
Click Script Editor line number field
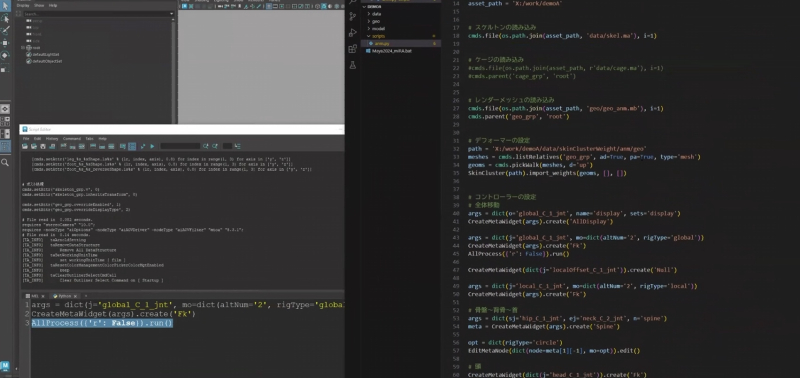tap(228, 146)
